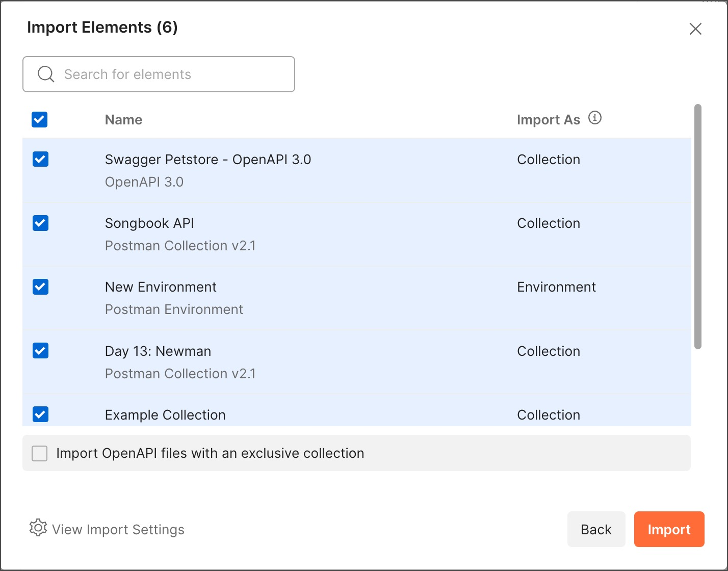Click the Day 13: Newman name
Viewport: 728px width, 571px height.
(x=158, y=351)
